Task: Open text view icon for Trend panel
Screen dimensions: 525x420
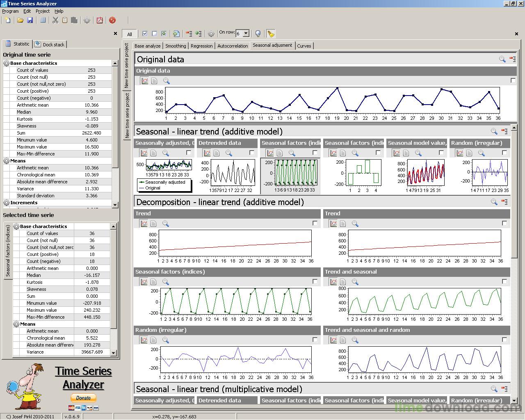Action: [x=153, y=224]
